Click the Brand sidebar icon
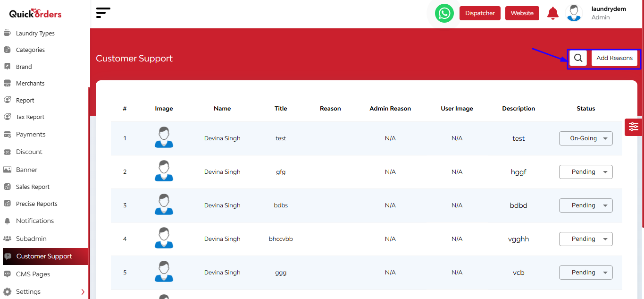Viewport: 644px width, 299px height. click(7, 67)
